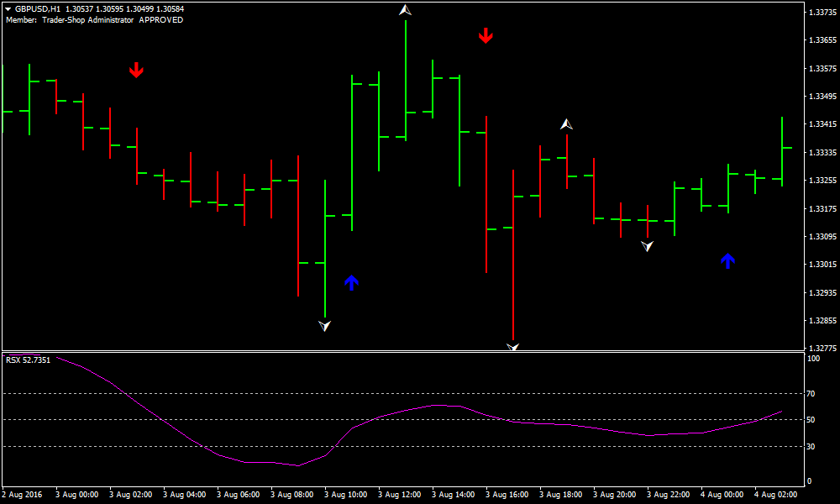Click the white down fractal below the 10:00 bar
The width and height of the screenshot is (840, 504).
(325, 325)
